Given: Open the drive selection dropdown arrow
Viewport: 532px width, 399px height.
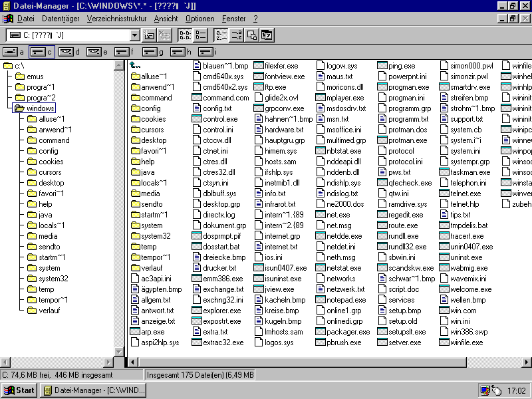Looking at the screenshot, I should 135,35.
